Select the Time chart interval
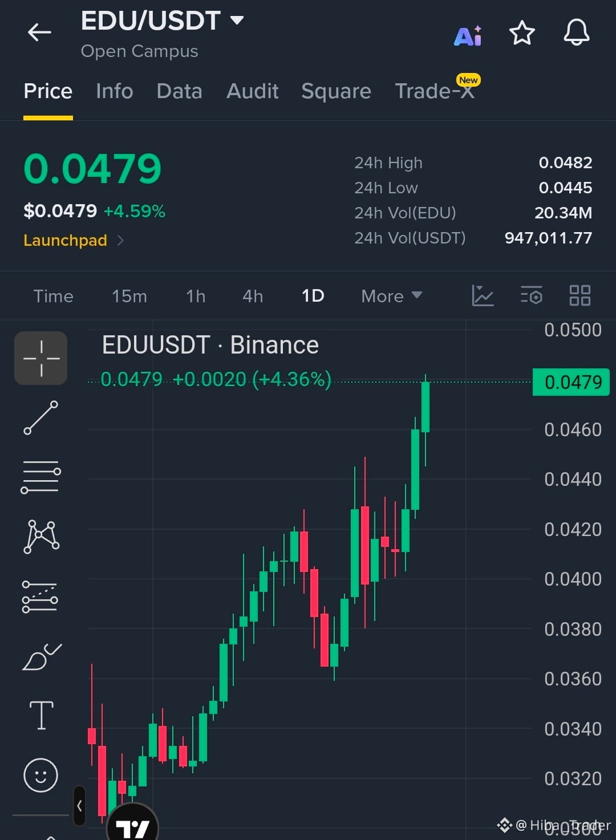Screen dimensions: 616x840 (x=53, y=296)
